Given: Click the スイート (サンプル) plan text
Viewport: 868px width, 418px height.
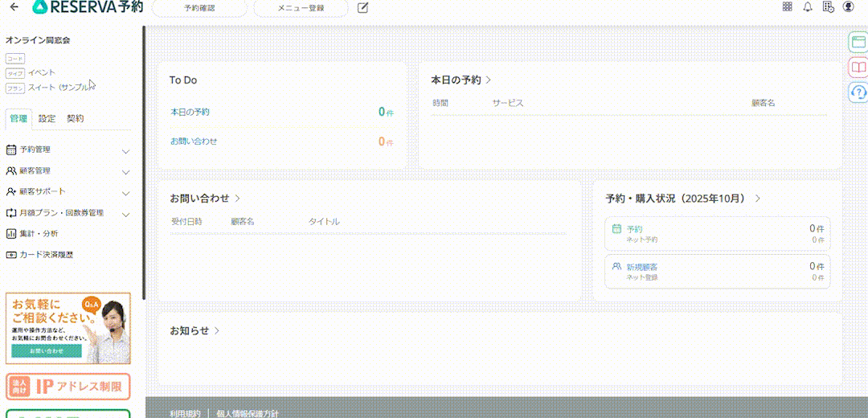Looking at the screenshot, I should click(59, 88).
